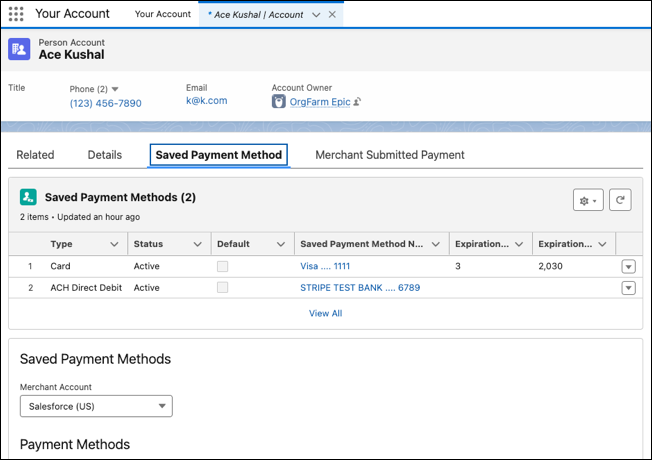Click 'Active' status in the Card row
This screenshot has width=652, height=460.
pyautogui.click(x=146, y=266)
